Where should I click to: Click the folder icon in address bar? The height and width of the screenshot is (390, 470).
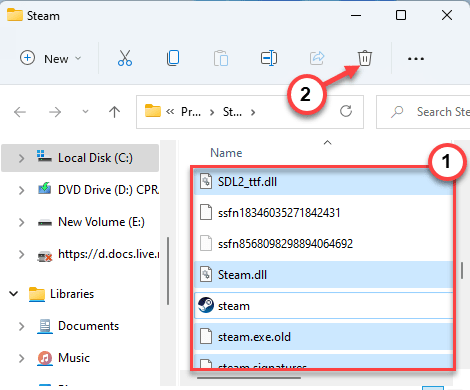(153, 111)
